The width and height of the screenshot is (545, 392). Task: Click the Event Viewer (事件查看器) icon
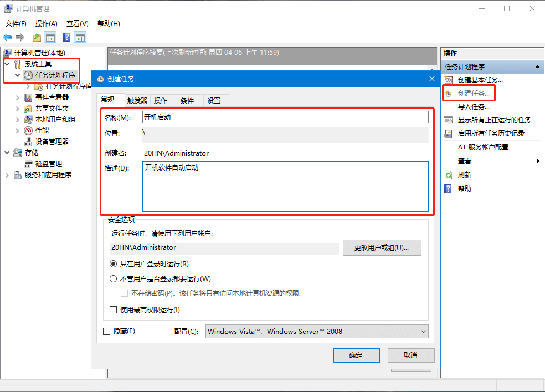(x=28, y=97)
